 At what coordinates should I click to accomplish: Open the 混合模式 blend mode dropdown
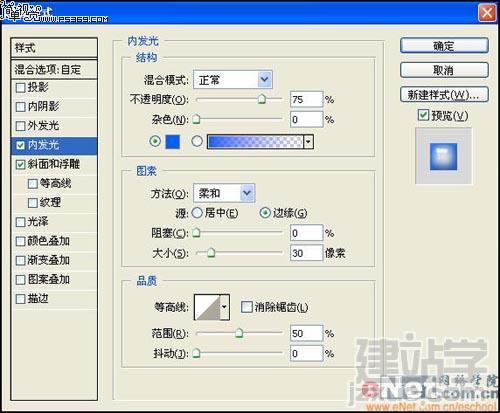tap(233, 80)
